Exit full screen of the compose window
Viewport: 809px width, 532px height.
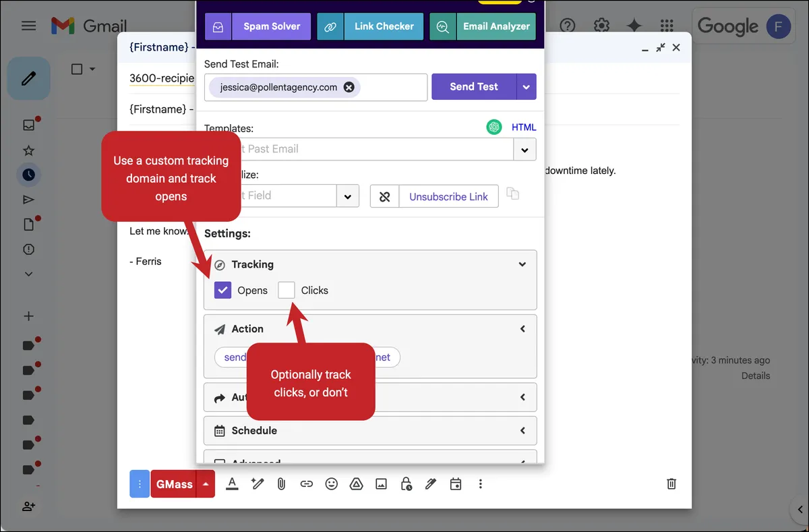(x=661, y=47)
